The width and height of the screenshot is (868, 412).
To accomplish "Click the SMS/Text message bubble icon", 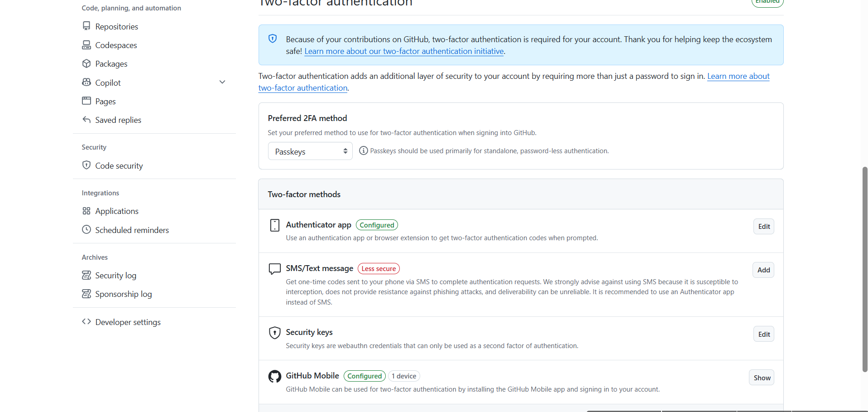I will pos(275,269).
